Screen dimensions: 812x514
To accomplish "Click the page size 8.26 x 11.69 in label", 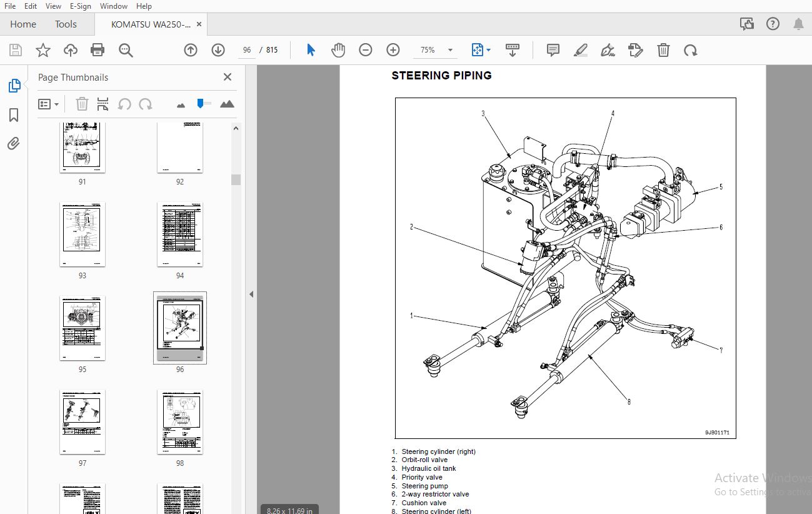I will coord(289,510).
